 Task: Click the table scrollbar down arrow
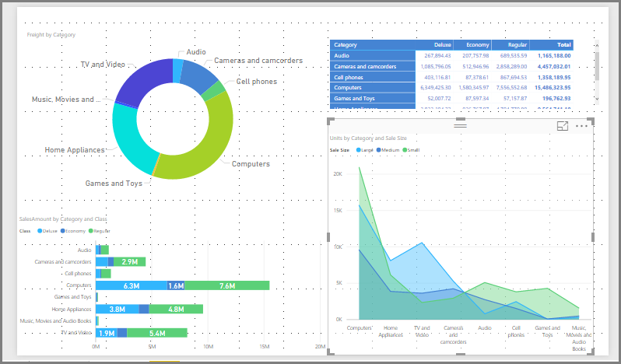point(597,100)
